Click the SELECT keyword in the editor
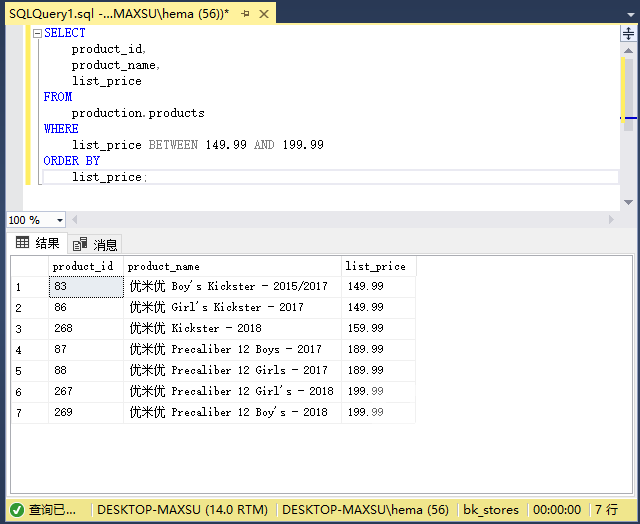 (65, 33)
